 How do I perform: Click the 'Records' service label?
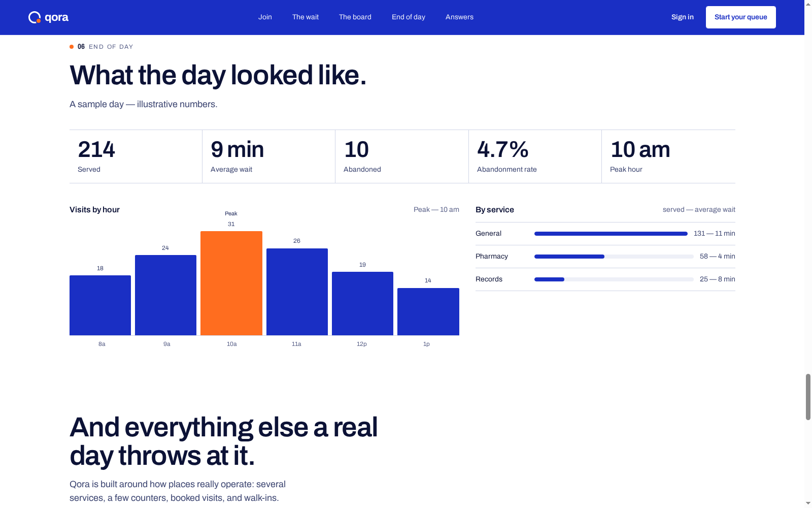tap(489, 279)
